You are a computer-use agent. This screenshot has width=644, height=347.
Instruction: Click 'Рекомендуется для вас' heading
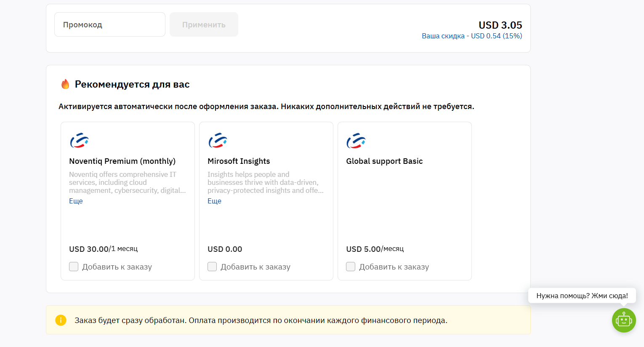(132, 84)
